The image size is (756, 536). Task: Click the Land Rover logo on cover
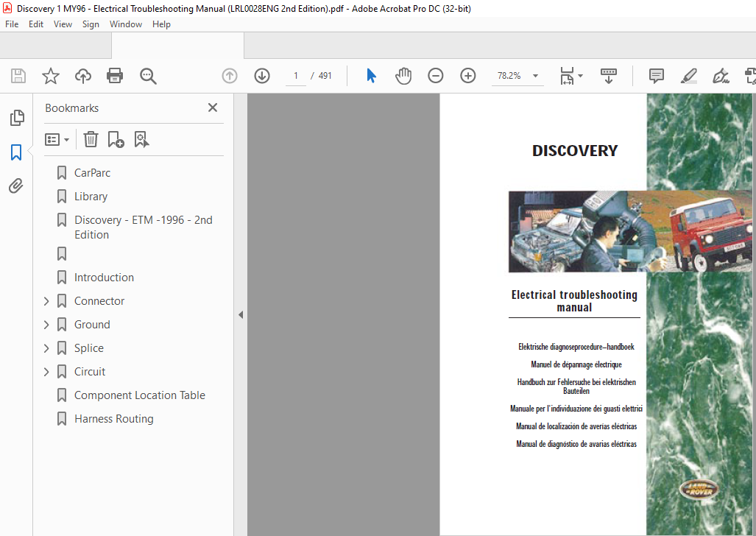point(699,490)
